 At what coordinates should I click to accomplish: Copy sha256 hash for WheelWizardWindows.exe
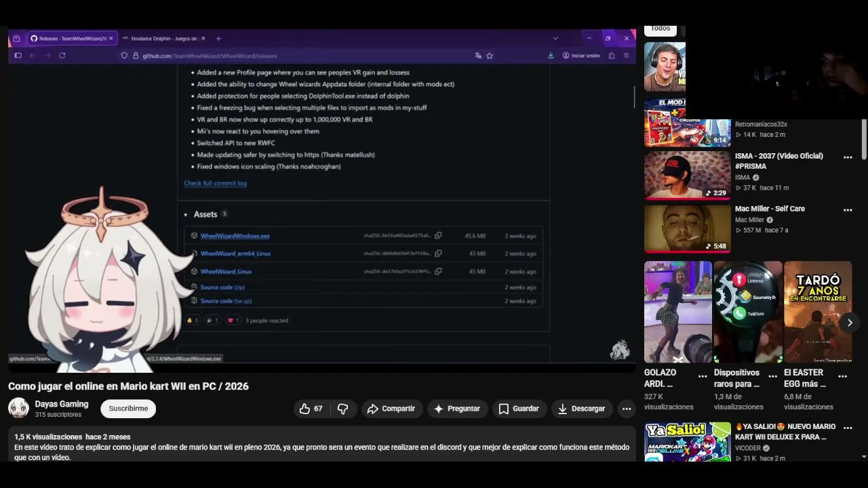pyautogui.click(x=438, y=236)
